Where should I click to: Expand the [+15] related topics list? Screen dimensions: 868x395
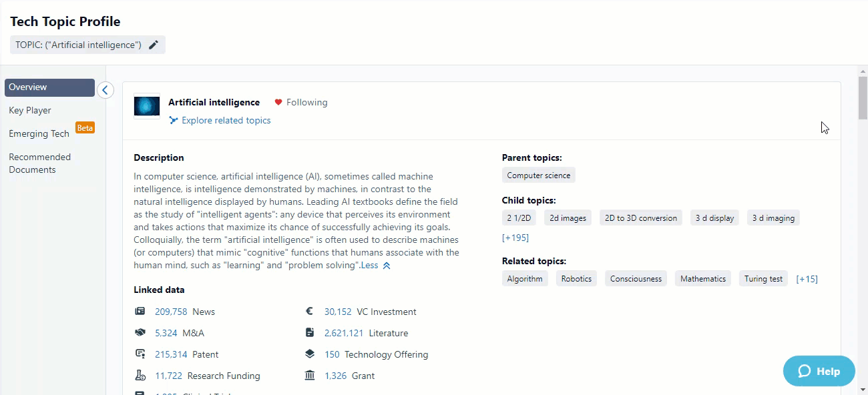coord(807,278)
